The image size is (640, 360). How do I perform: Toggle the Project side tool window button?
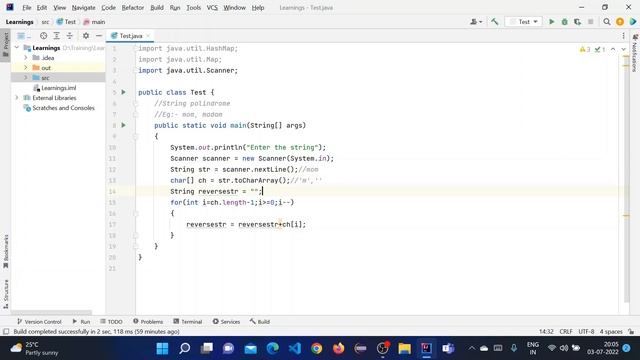tap(5, 44)
